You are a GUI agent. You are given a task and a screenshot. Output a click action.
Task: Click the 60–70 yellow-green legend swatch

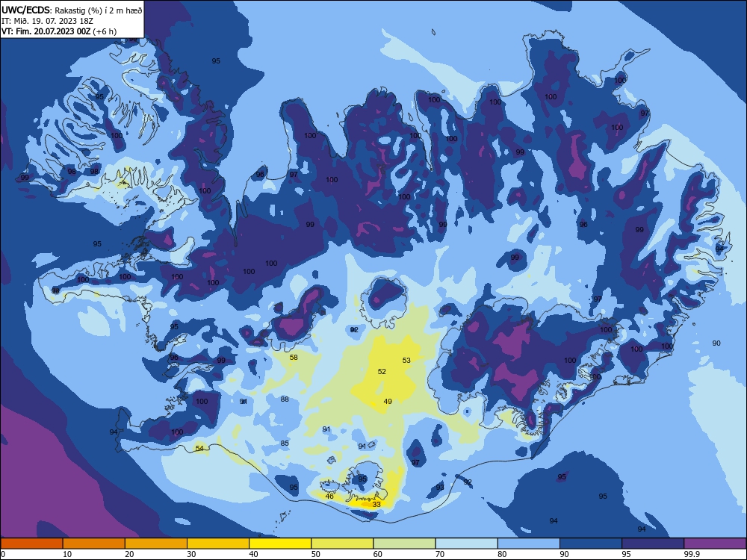coord(404,544)
